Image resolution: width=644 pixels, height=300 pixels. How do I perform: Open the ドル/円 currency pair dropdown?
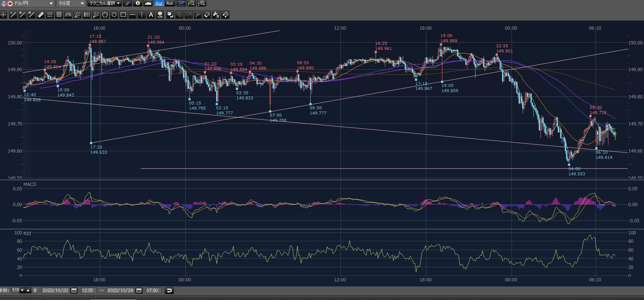pos(28,3)
